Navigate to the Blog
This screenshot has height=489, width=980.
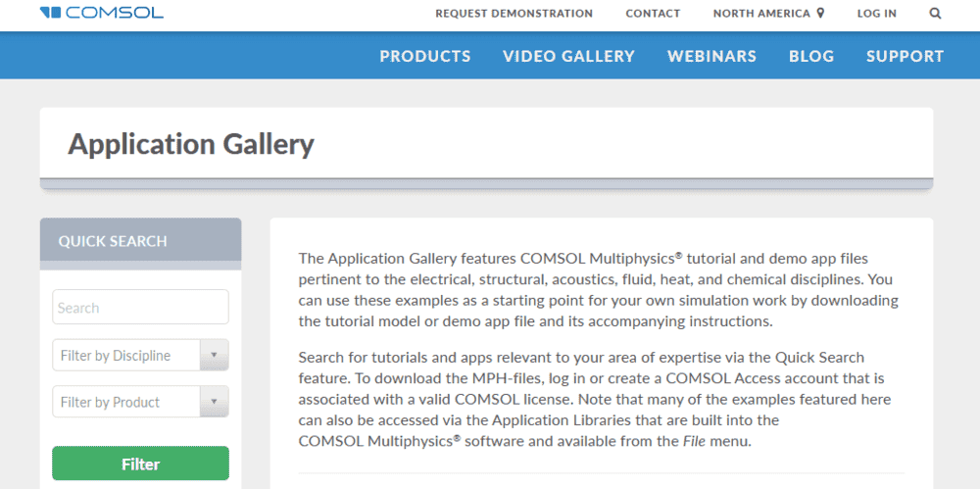click(811, 56)
